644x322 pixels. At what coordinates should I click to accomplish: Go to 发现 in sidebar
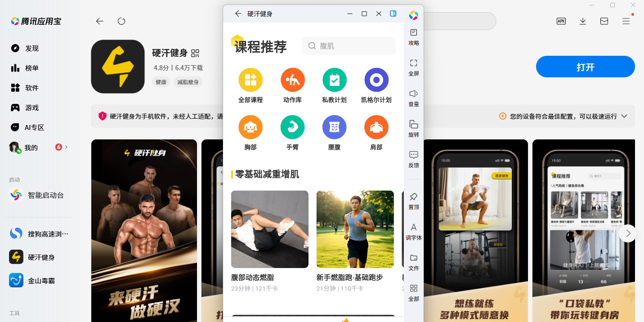click(x=25, y=48)
